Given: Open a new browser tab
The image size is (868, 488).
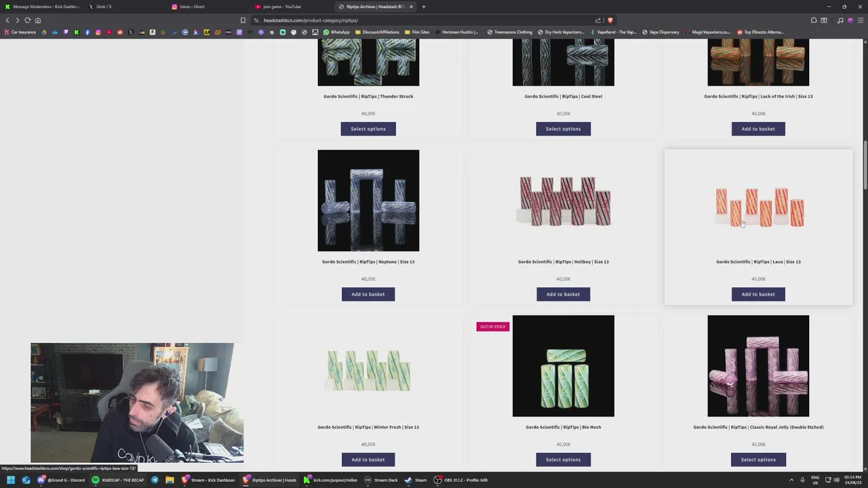Looking at the screenshot, I should click(424, 7).
